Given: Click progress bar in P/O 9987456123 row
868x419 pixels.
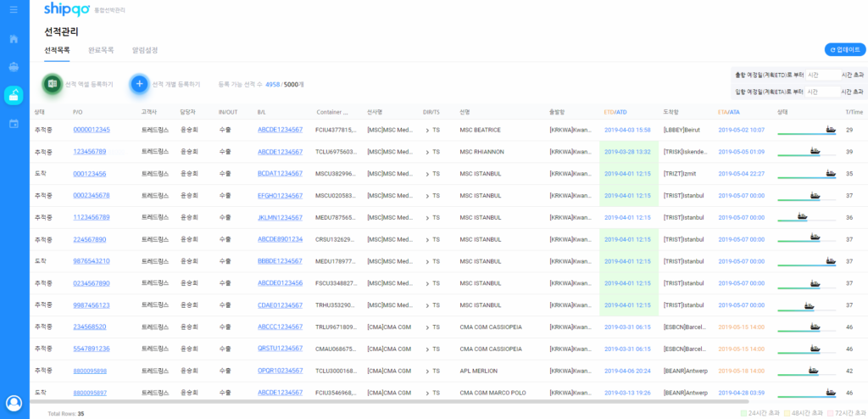Looking at the screenshot, I should pyautogui.click(x=807, y=310).
